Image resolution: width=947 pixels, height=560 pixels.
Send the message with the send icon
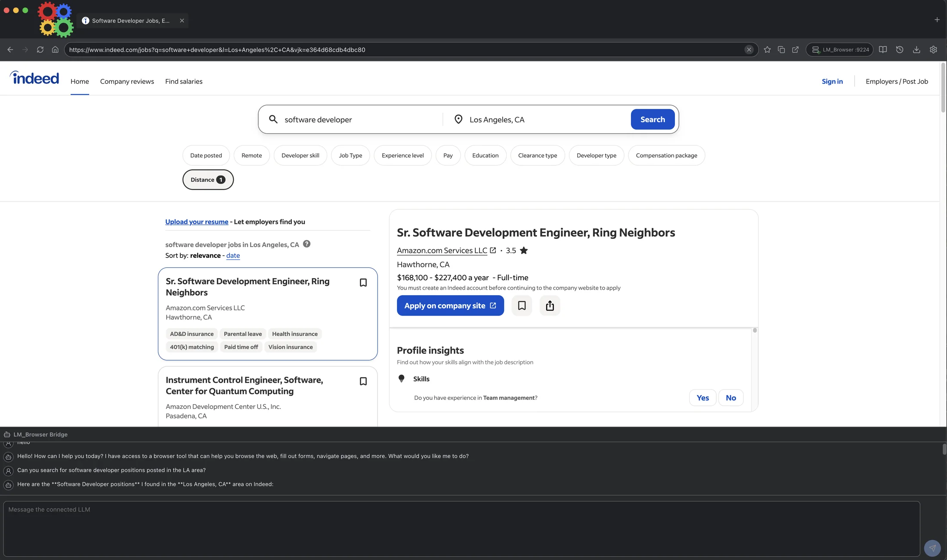tap(932, 548)
